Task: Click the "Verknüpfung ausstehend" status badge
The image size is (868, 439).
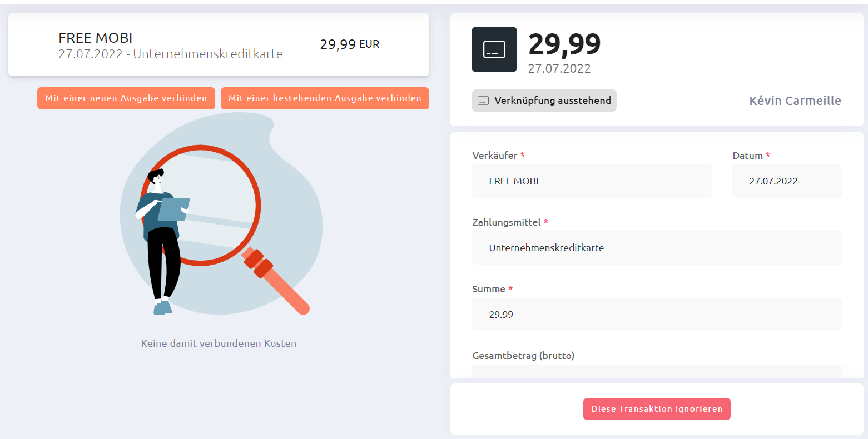Action: [544, 101]
